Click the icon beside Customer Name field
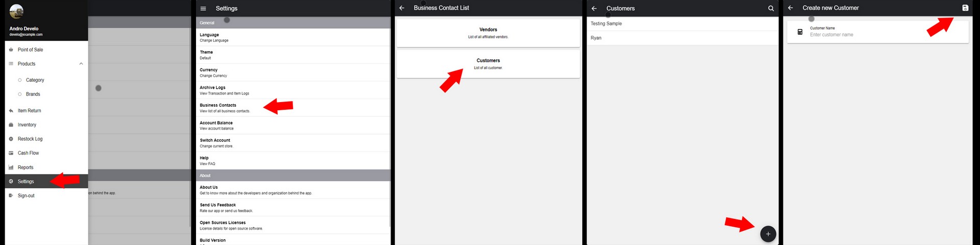This screenshot has width=980, height=245. [x=800, y=32]
